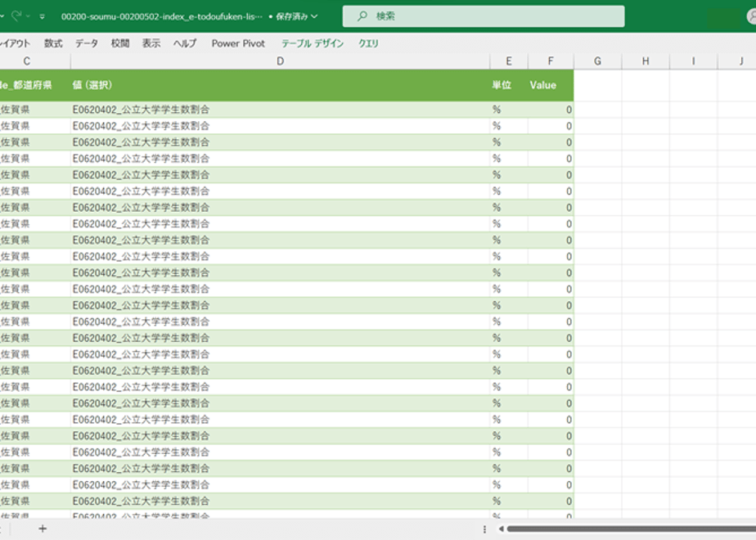Screen dimensions: 756x540
Task: Click the horizontal scrollbar thumb
Action: coord(631,529)
